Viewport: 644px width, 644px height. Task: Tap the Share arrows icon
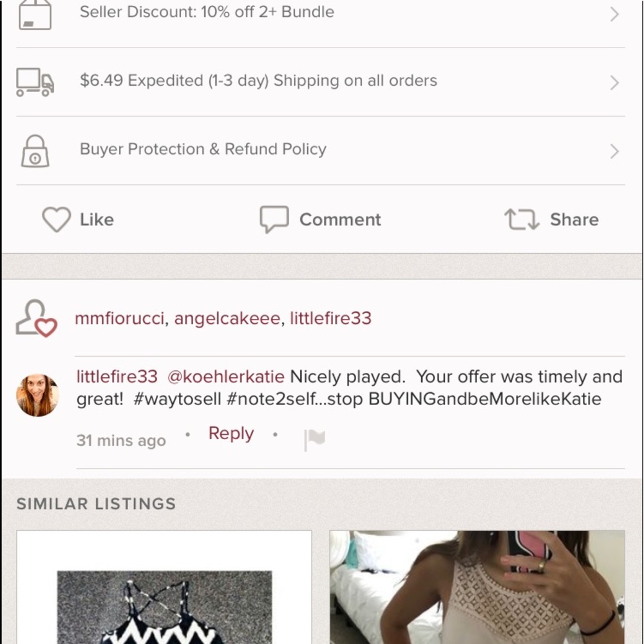pyautogui.click(x=522, y=220)
